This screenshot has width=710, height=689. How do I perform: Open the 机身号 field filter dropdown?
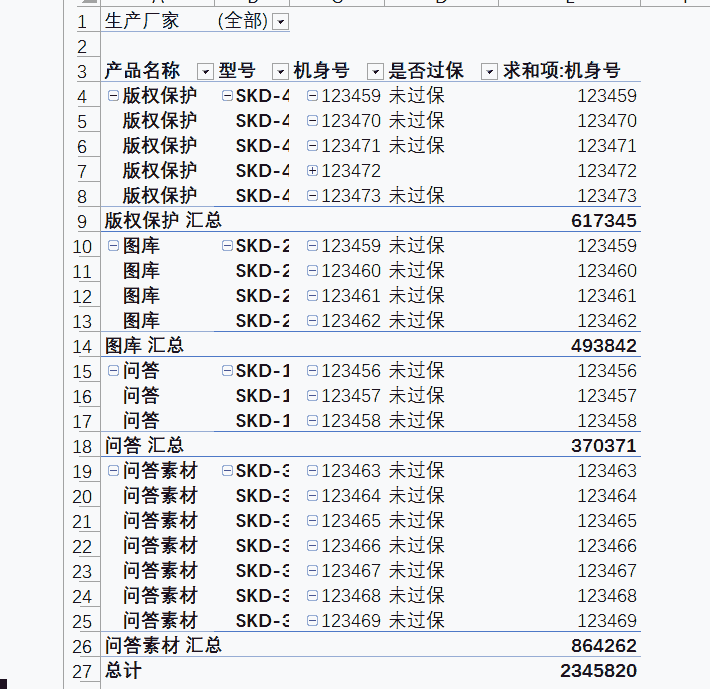coord(376,72)
